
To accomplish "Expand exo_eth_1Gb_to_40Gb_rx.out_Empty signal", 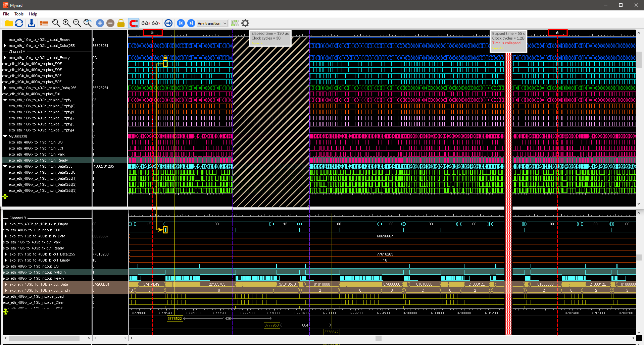I will pos(5,58).
